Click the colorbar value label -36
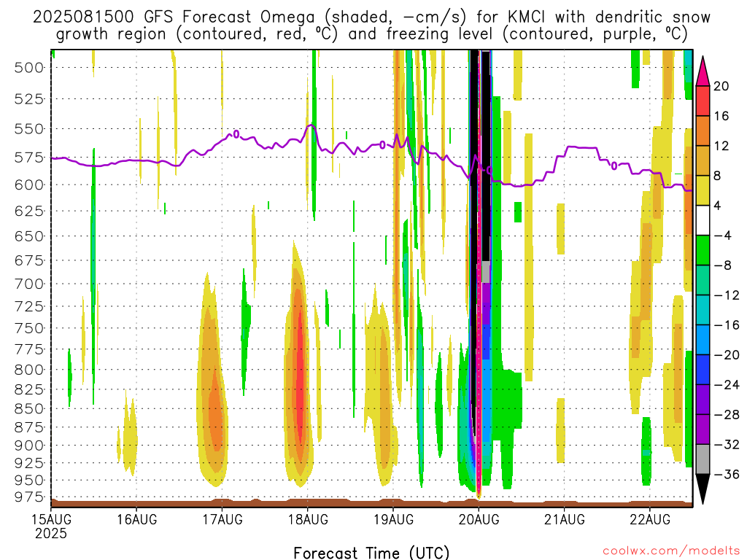 pos(727,474)
